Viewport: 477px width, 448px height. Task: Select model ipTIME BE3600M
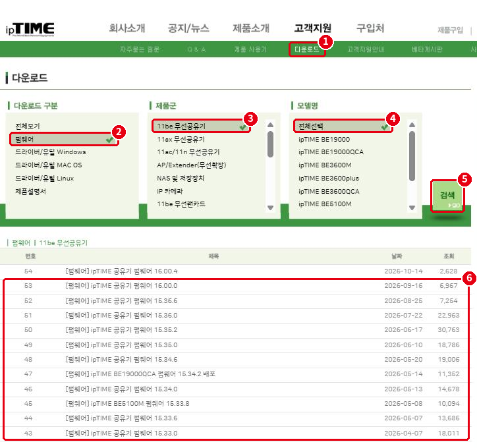click(x=325, y=165)
